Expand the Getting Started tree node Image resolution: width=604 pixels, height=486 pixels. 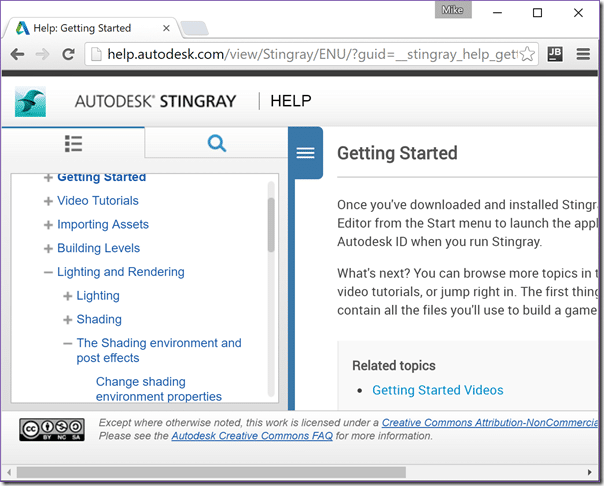pos(48,178)
